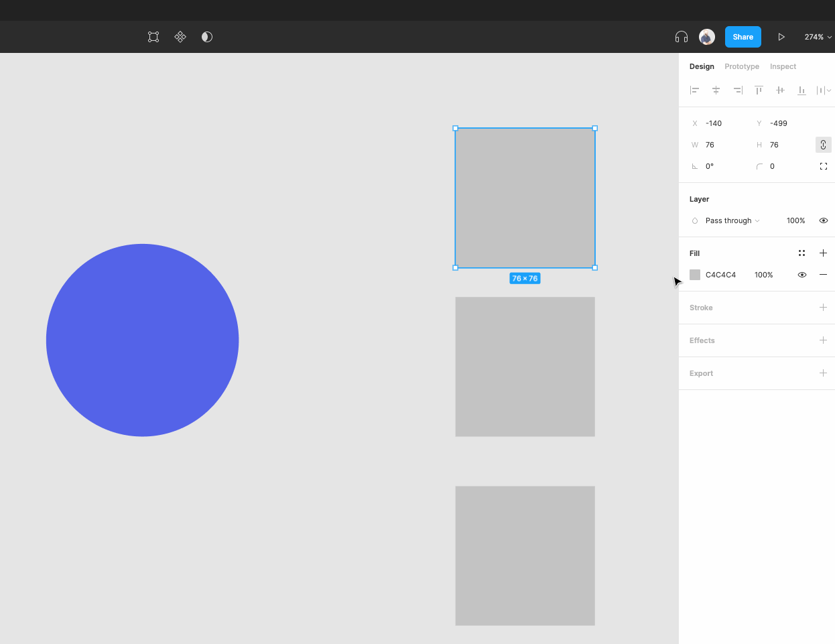
Task: Switch to the Inspect tab
Action: [x=783, y=66]
